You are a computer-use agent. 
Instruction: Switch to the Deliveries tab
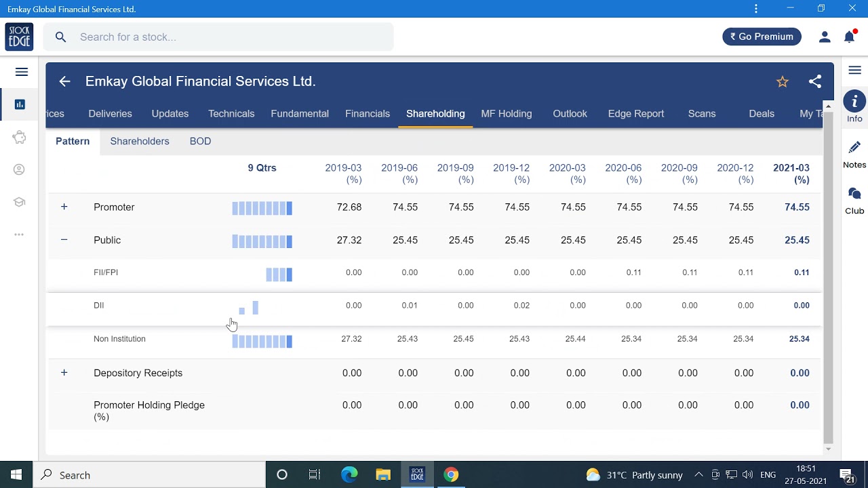110,114
